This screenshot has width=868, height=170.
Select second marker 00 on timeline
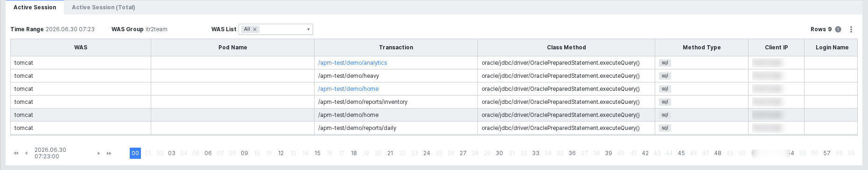click(x=135, y=153)
